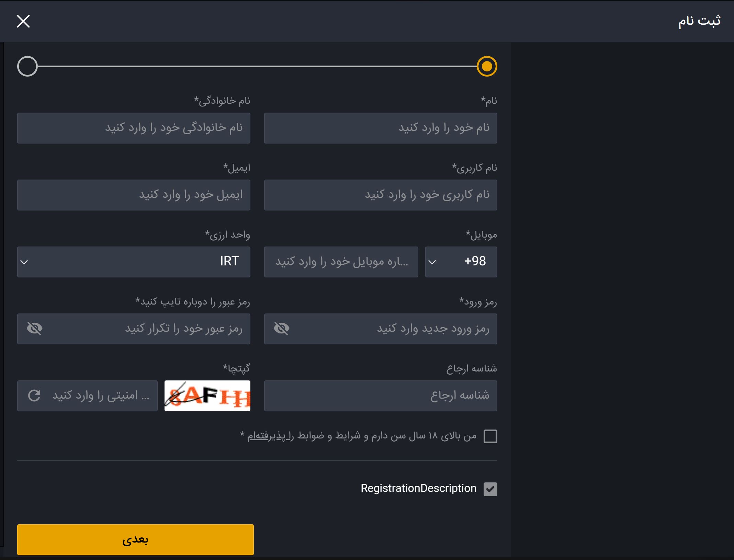This screenshot has width=734, height=560.
Task: Click the captcha image
Action: pyautogui.click(x=207, y=396)
